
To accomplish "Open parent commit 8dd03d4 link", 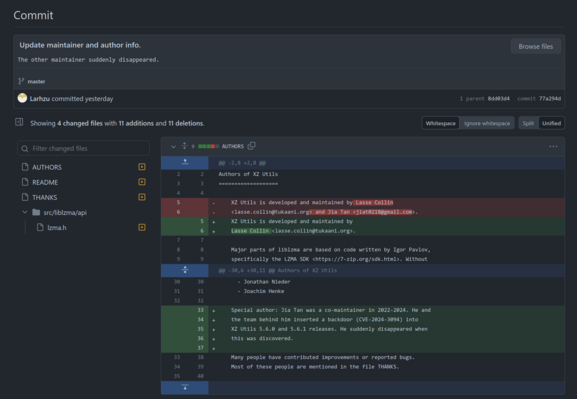I will click(x=499, y=99).
